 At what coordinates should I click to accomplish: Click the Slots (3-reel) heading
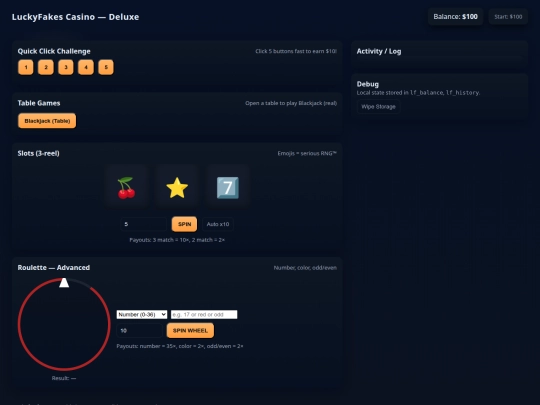[x=39, y=154]
